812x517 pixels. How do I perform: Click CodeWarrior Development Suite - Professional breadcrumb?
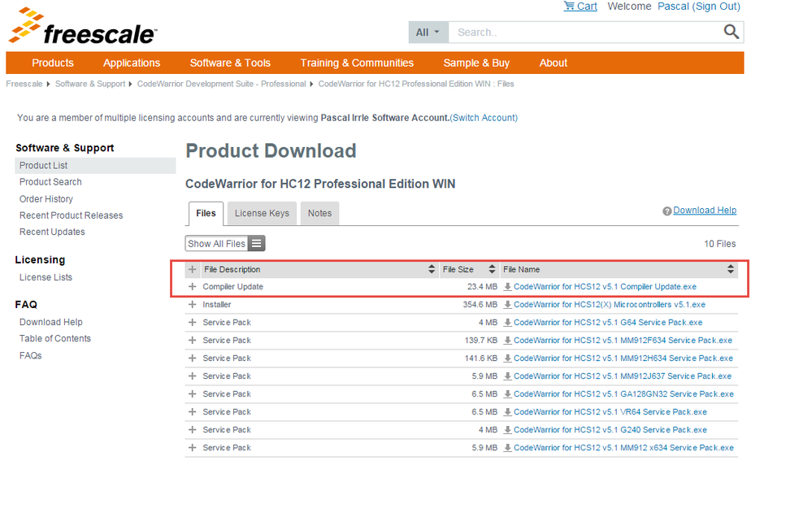[221, 84]
